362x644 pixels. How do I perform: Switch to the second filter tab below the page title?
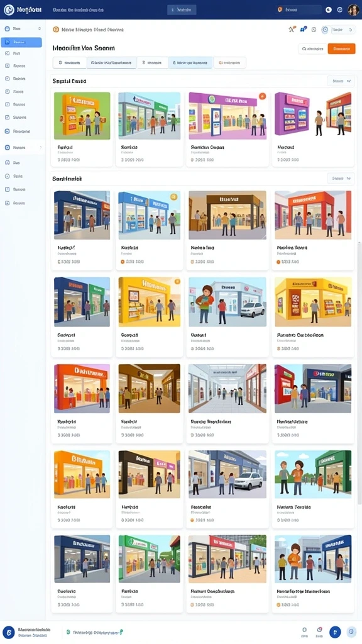pyautogui.click(x=111, y=63)
